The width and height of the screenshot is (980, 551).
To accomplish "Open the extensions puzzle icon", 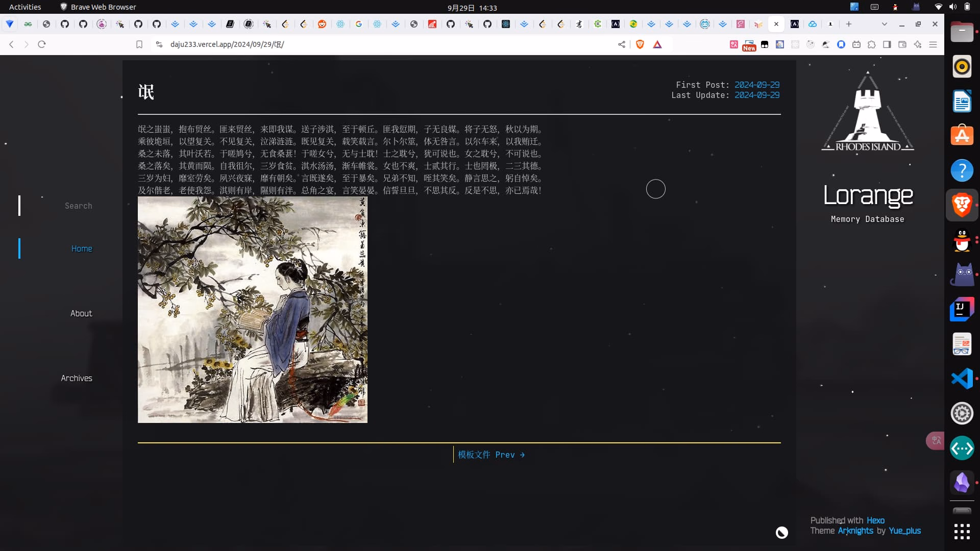I will pos(872,44).
